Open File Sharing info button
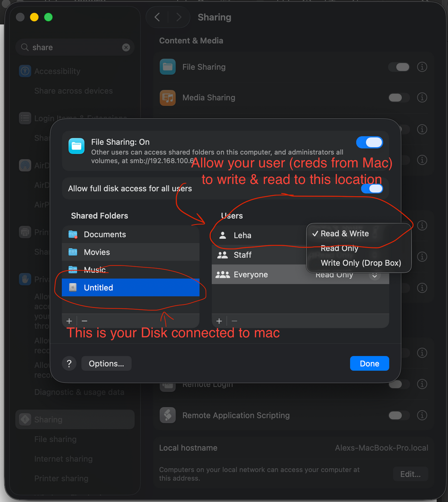This screenshot has height=502, width=448. [422, 67]
